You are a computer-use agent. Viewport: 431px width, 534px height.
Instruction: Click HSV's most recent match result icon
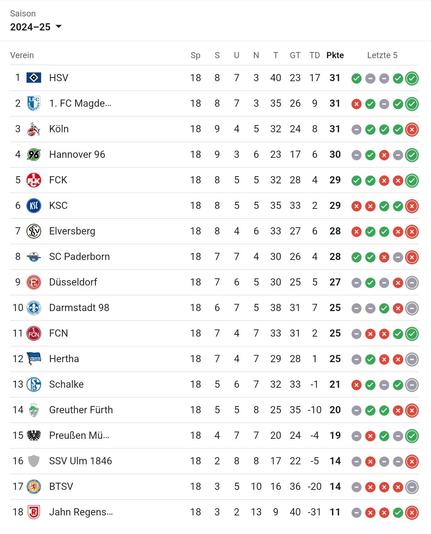click(x=412, y=78)
